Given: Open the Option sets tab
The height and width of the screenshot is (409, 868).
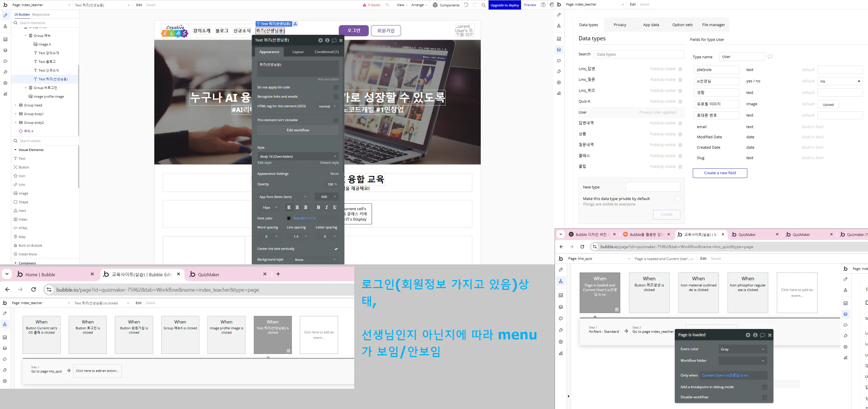Looking at the screenshot, I should [682, 25].
